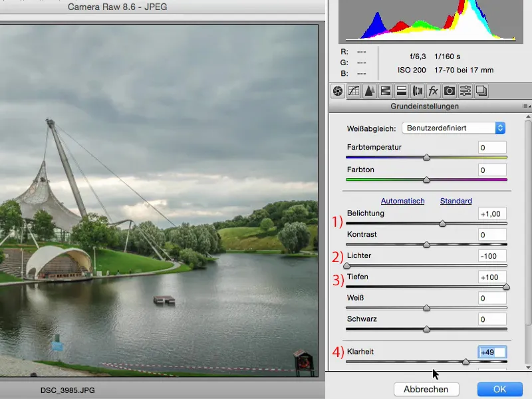This screenshot has width=532, height=399.
Task: Open the Basic (Grundeinstellungen) panel tab icon
Action: [338, 91]
